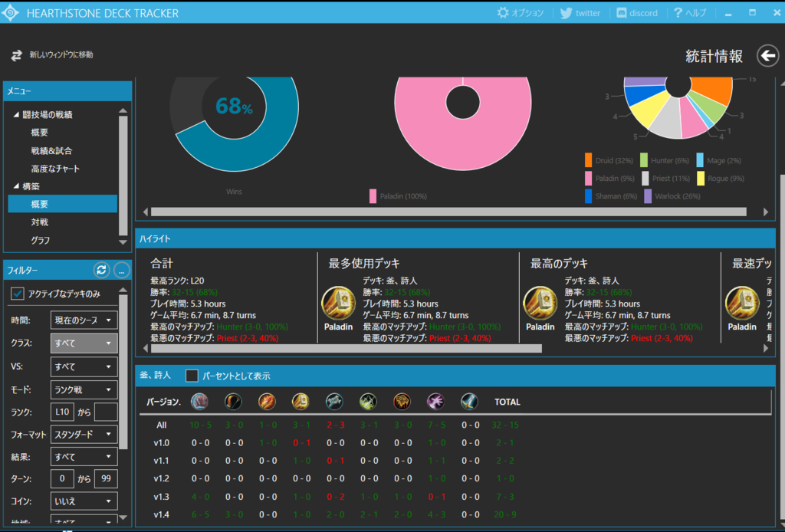Open the discord link in title bar

point(637,13)
